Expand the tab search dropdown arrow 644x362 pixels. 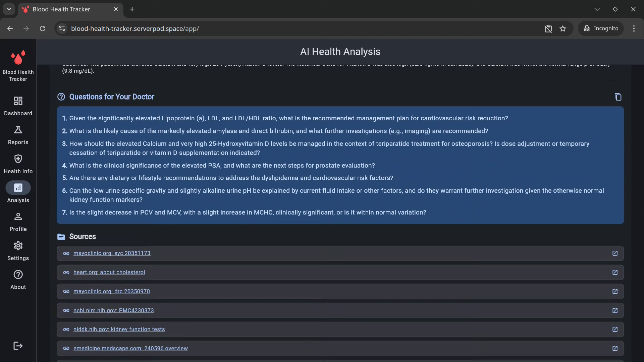(x=9, y=9)
